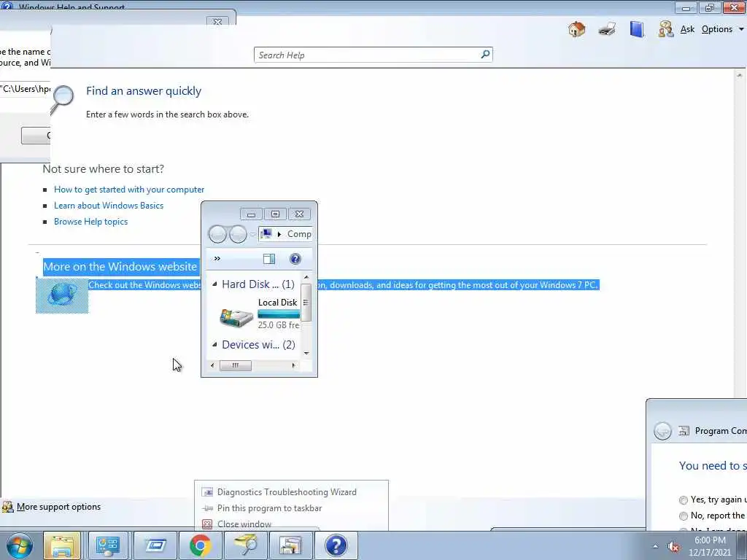Screen dimensions: 747x560
Task: Click horizontal scrollbar left arrow in Computer window
Action: pos(212,365)
